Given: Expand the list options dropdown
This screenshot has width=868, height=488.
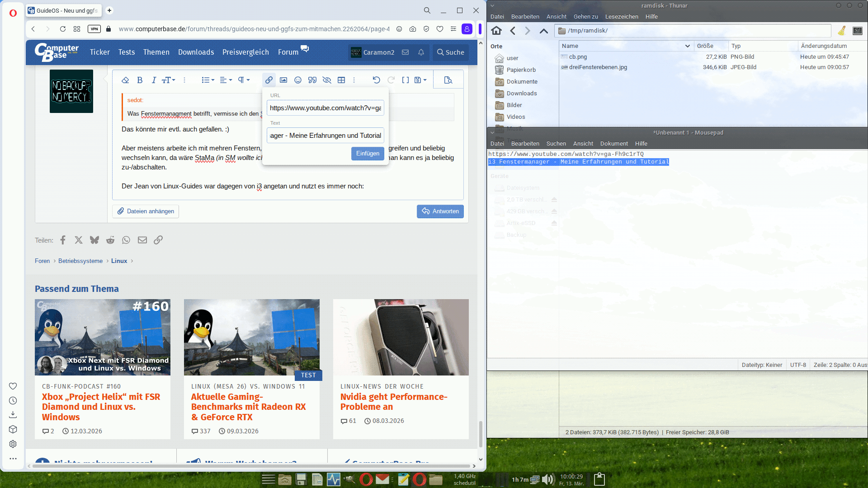Looking at the screenshot, I should 208,80.
